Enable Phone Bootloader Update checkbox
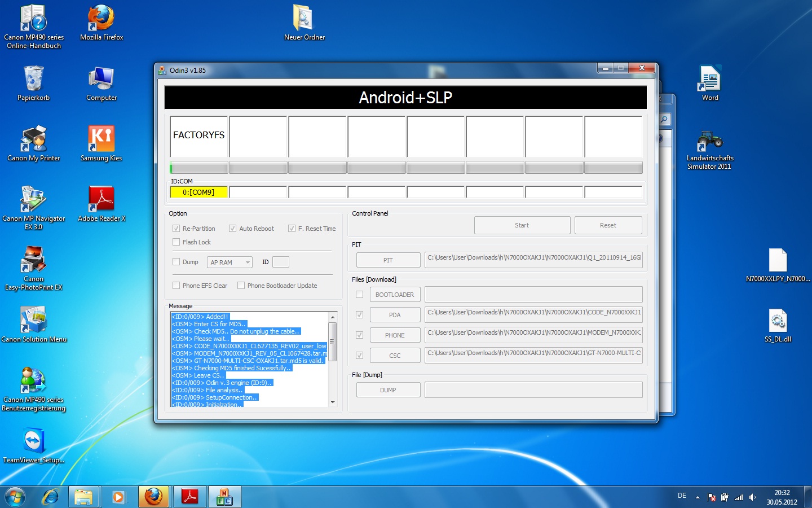Viewport: 812px width, 508px height. click(x=241, y=286)
